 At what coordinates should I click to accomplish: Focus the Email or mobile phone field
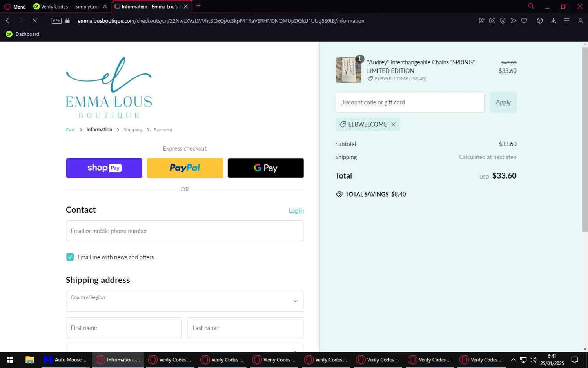pos(185,231)
